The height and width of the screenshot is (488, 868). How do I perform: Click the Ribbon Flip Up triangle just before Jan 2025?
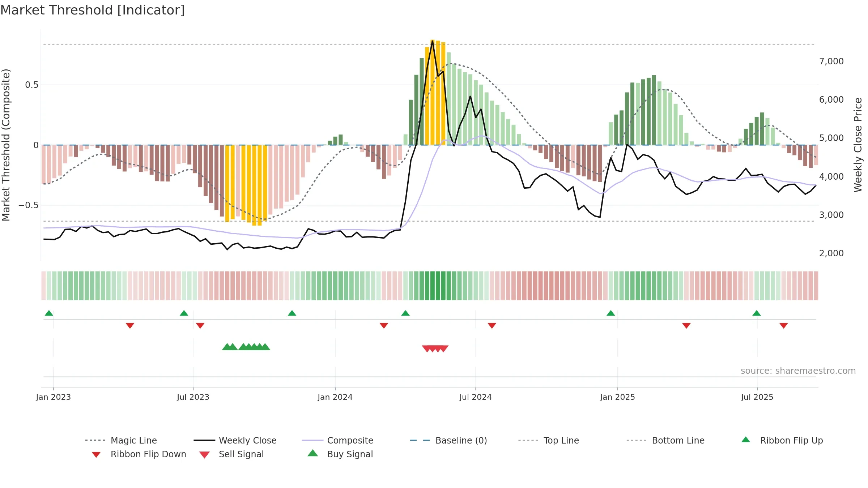610,313
